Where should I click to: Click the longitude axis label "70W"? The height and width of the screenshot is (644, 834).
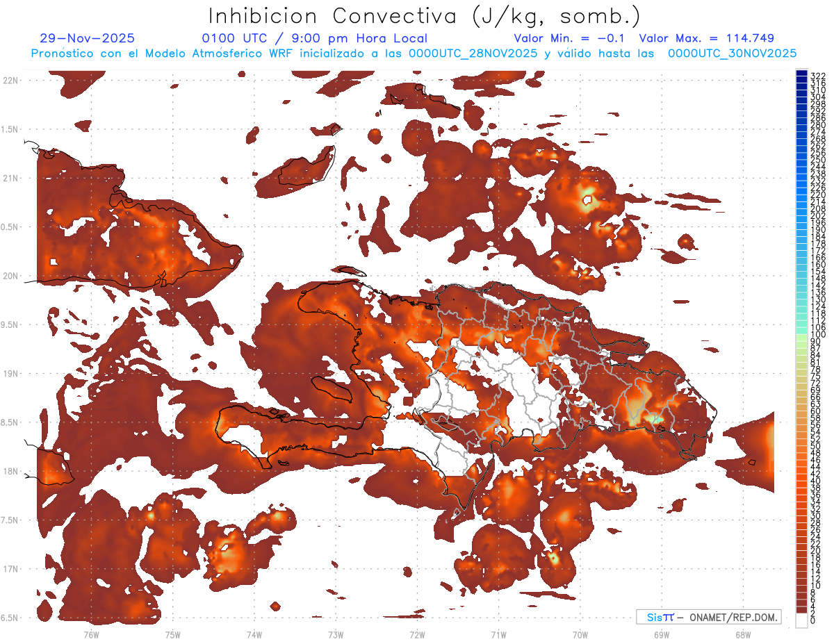[580, 634]
